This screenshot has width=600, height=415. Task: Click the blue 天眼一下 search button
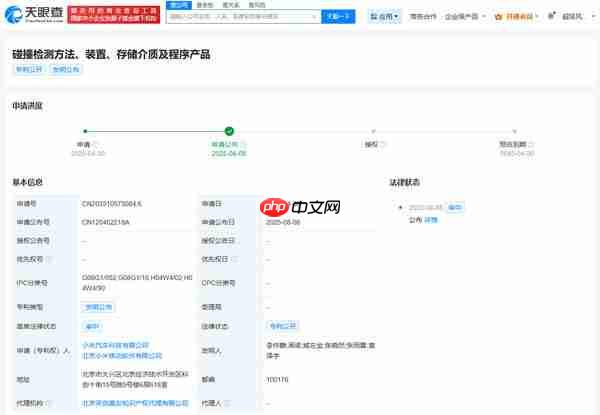pos(338,16)
